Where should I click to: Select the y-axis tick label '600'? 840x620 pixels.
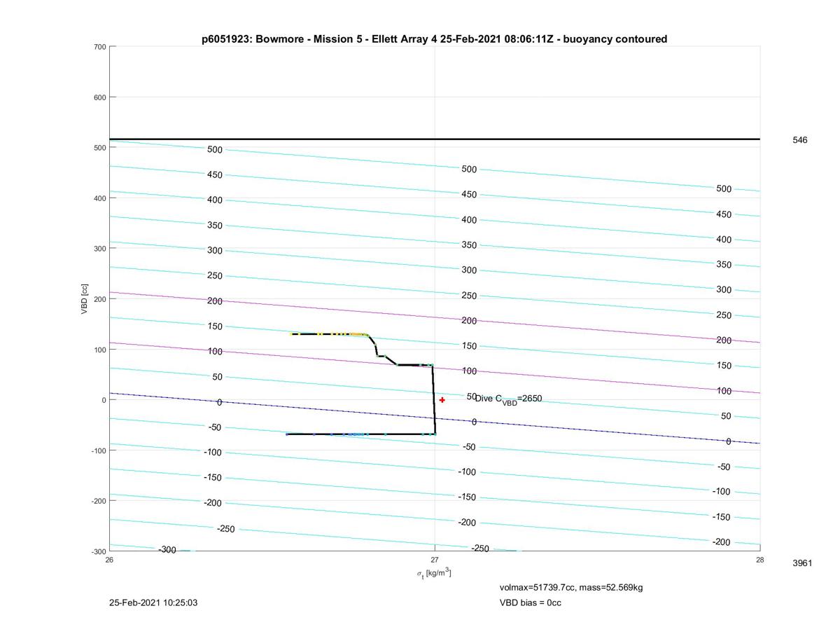point(99,97)
